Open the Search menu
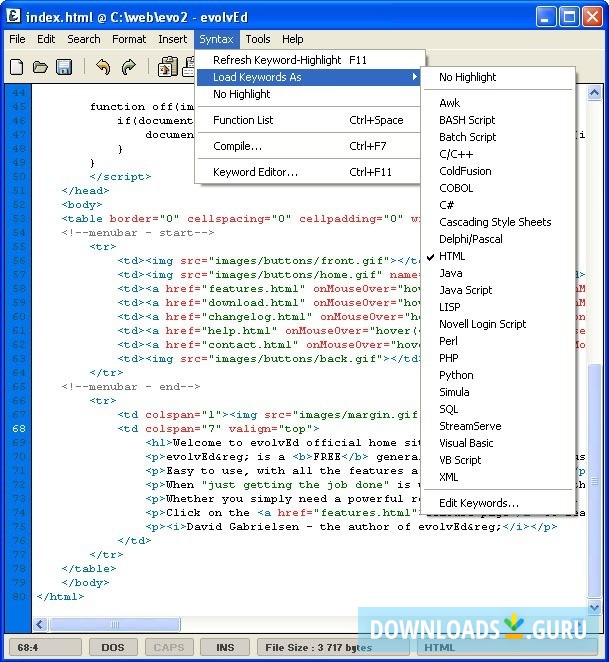 pos(84,39)
